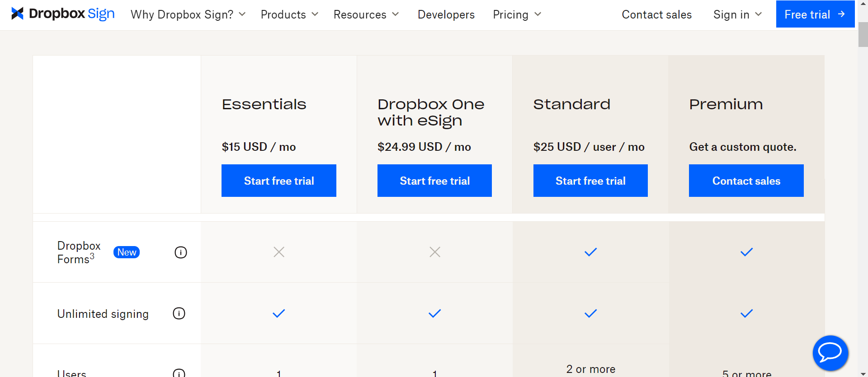Click the 2 or more users value
Screen dimensions: 868x377
[x=590, y=369]
